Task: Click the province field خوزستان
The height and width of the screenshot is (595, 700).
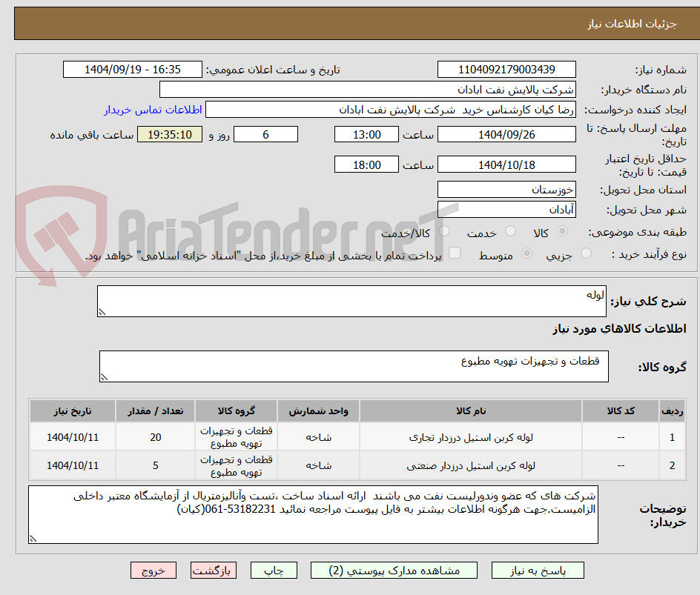Action: click(506, 190)
